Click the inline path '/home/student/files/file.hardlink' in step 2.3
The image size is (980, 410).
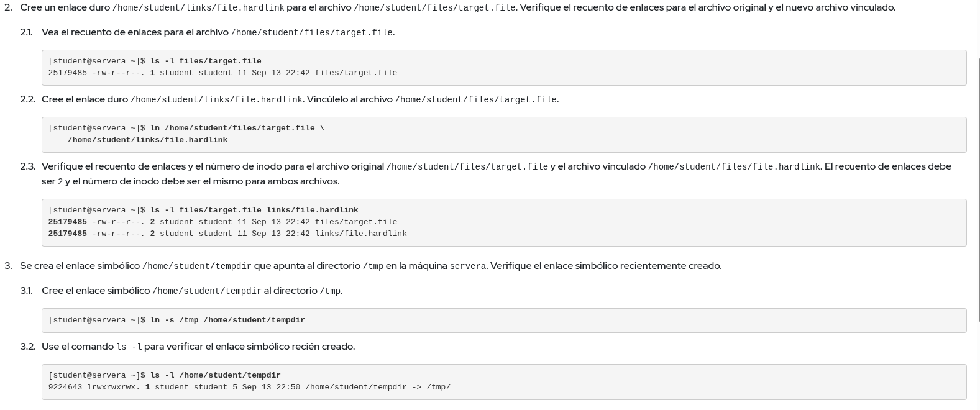click(x=734, y=166)
